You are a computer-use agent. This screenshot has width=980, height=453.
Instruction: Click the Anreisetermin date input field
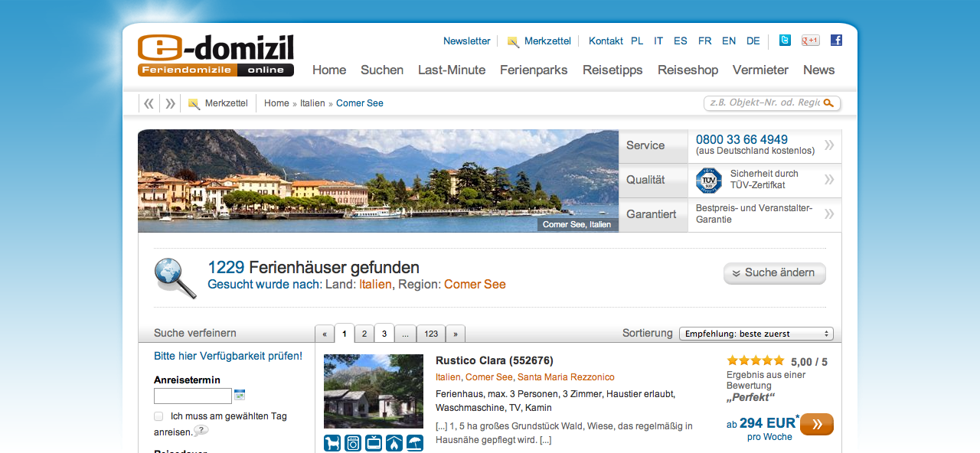(x=192, y=396)
